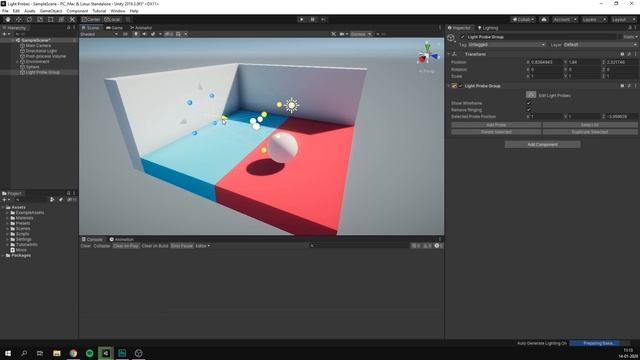Viewport: 640px width, 360px height.
Task: Switch to the Game tab
Action: pos(114,28)
